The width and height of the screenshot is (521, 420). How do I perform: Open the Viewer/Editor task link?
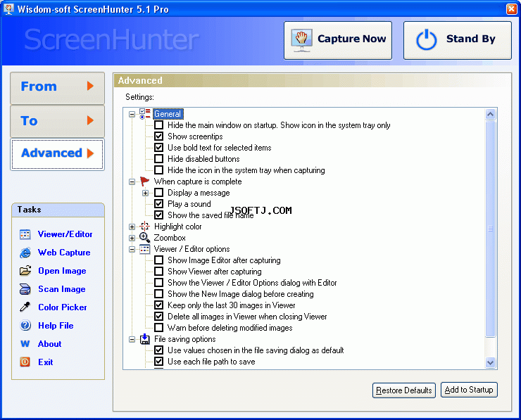click(x=65, y=234)
